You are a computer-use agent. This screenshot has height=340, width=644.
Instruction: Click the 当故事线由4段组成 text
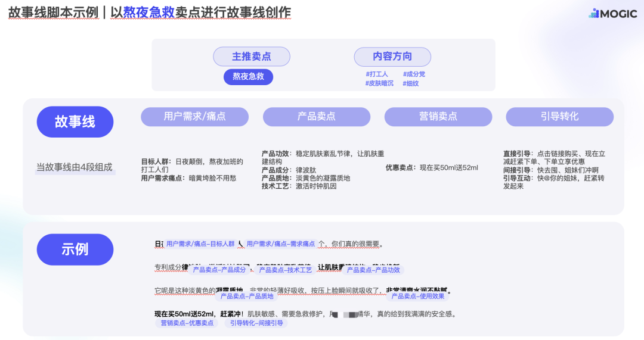point(75,167)
